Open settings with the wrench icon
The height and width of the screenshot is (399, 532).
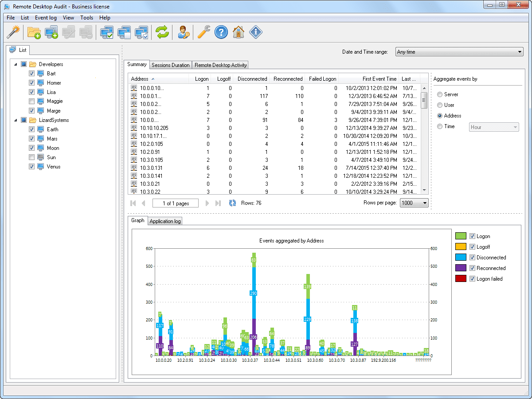pyautogui.click(x=203, y=32)
